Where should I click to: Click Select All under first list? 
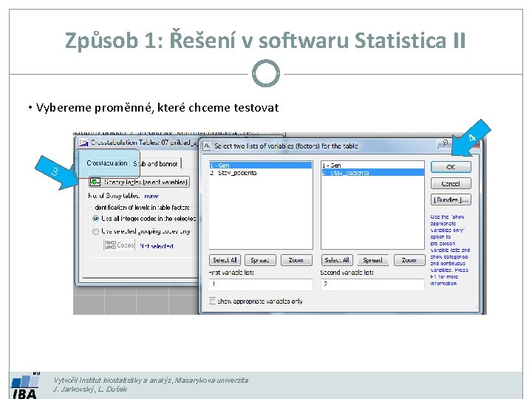pyautogui.click(x=225, y=260)
